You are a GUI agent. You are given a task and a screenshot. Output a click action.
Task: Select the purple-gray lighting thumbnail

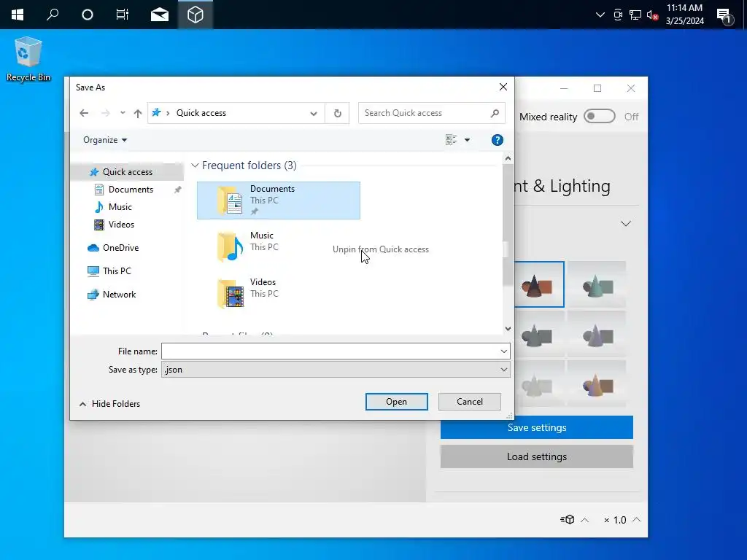pos(597,334)
